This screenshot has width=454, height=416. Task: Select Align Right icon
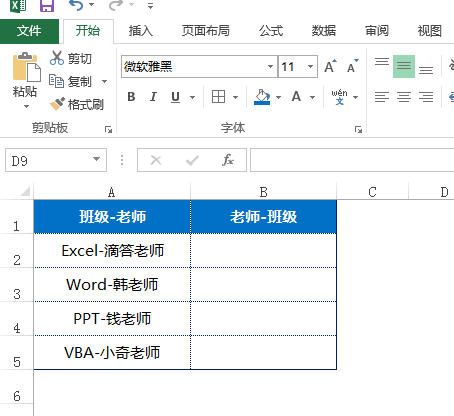tap(426, 97)
